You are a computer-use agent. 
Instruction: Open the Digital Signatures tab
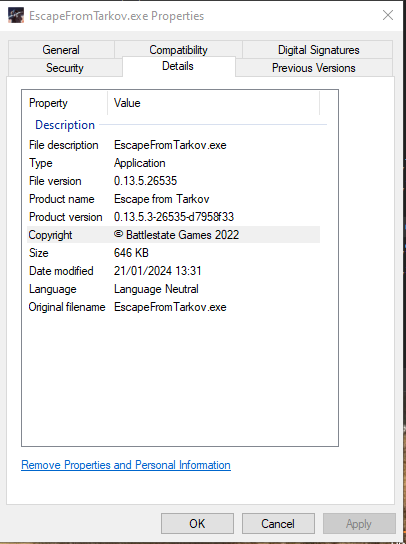click(x=318, y=50)
